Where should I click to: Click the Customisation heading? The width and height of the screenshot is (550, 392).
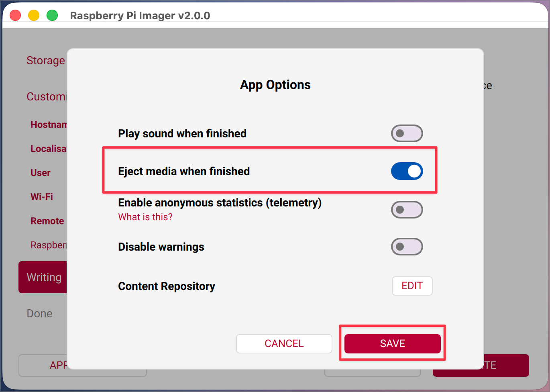tap(47, 96)
